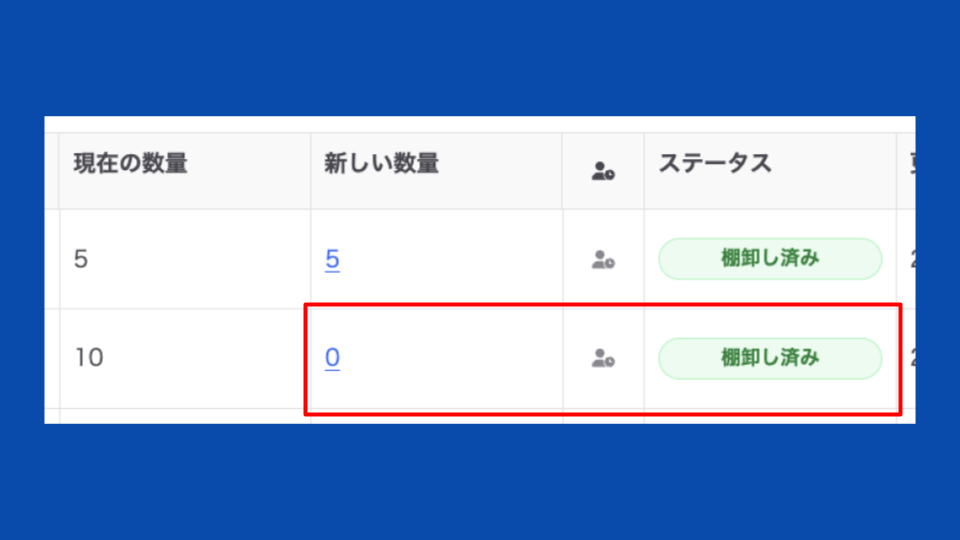This screenshot has width=960, height=540.
Task: Click the cut-off cell right of second 棚卸し済み
Action: [x=908, y=358]
